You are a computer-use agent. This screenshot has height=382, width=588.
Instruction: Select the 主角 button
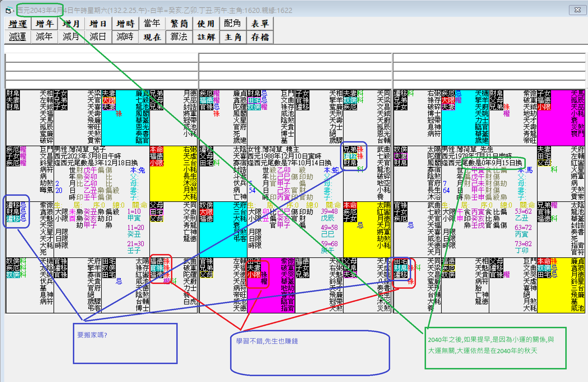233,37
